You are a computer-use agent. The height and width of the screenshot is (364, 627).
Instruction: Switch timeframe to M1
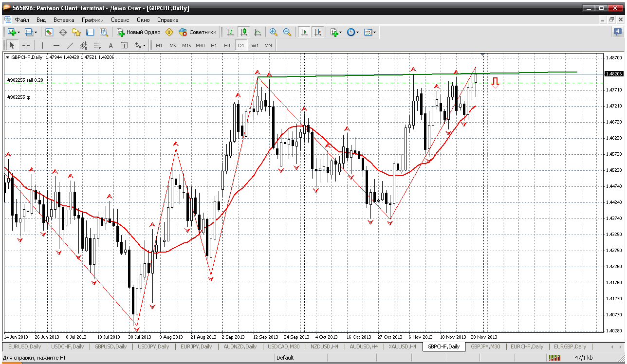[x=159, y=45]
